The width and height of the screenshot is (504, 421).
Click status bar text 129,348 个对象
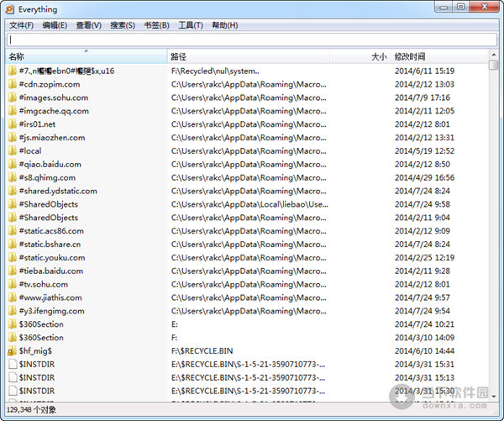(31, 410)
